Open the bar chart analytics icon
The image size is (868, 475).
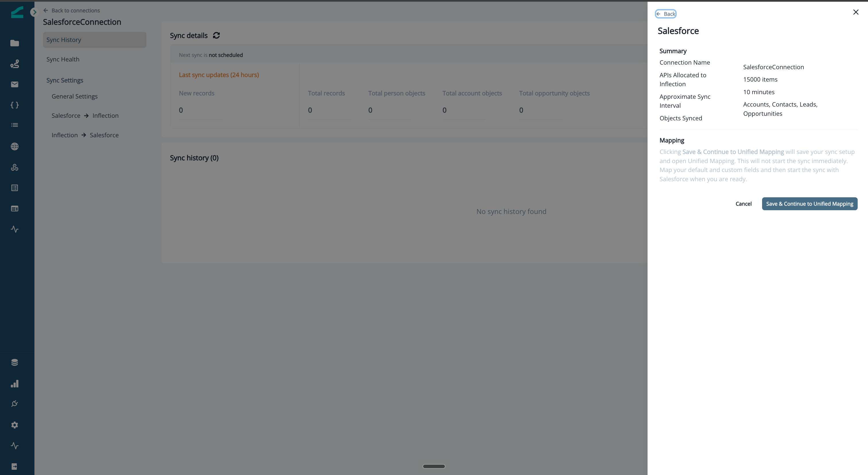pos(14,384)
